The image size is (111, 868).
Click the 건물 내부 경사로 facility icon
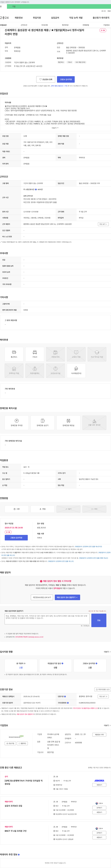point(94,423)
